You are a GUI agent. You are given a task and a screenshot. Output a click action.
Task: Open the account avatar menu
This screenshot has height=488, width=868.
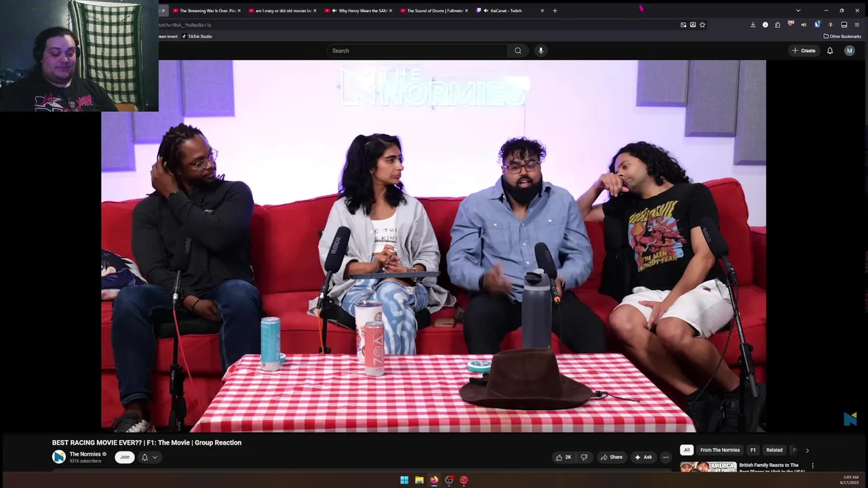click(x=849, y=50)
